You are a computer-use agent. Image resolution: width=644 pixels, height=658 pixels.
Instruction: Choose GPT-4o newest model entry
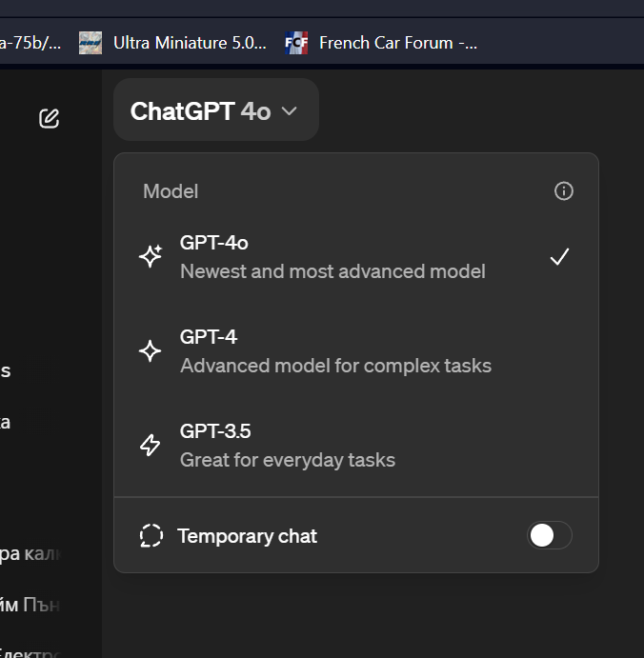tap(356, 257)
